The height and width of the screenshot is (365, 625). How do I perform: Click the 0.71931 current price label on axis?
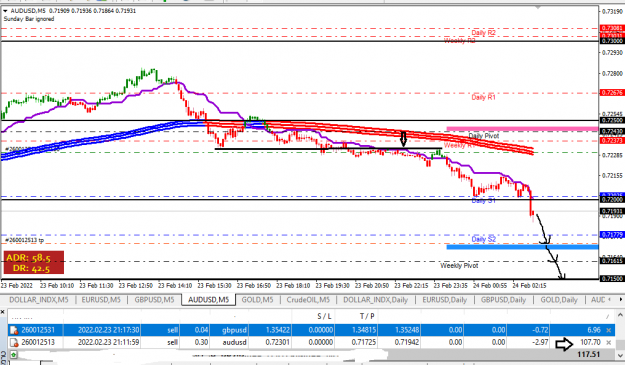pos(611,211)
